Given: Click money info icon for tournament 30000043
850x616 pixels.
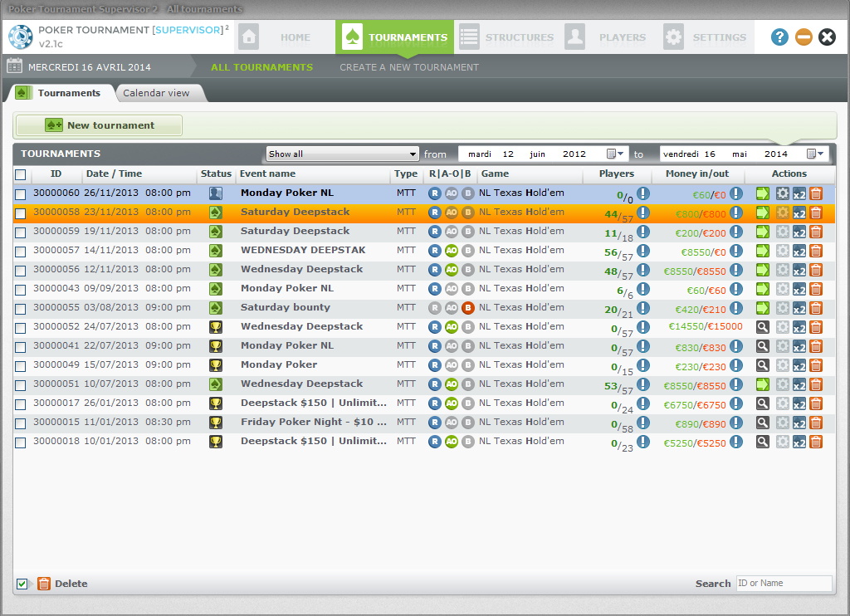Looking at the screenshot, I should point(735,289).
